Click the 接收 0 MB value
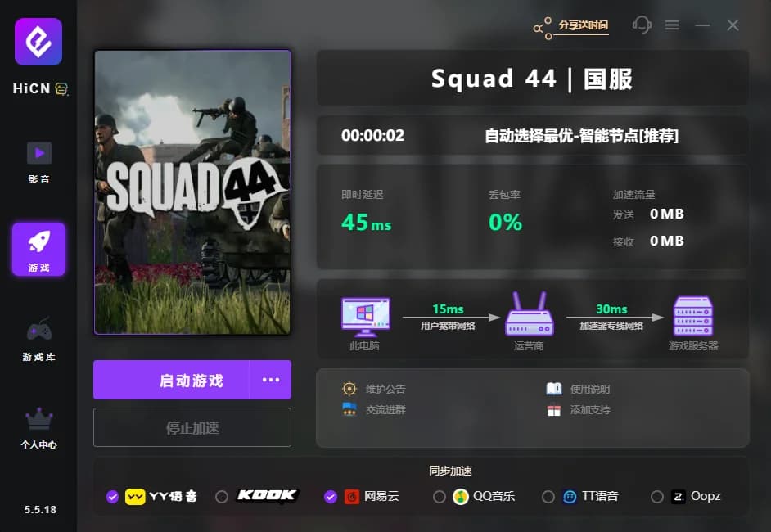 click(667, 241)
